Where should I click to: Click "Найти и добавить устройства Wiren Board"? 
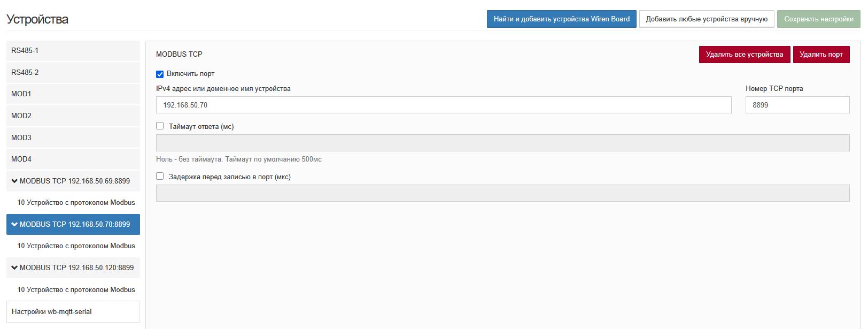(x=561, y=19)
